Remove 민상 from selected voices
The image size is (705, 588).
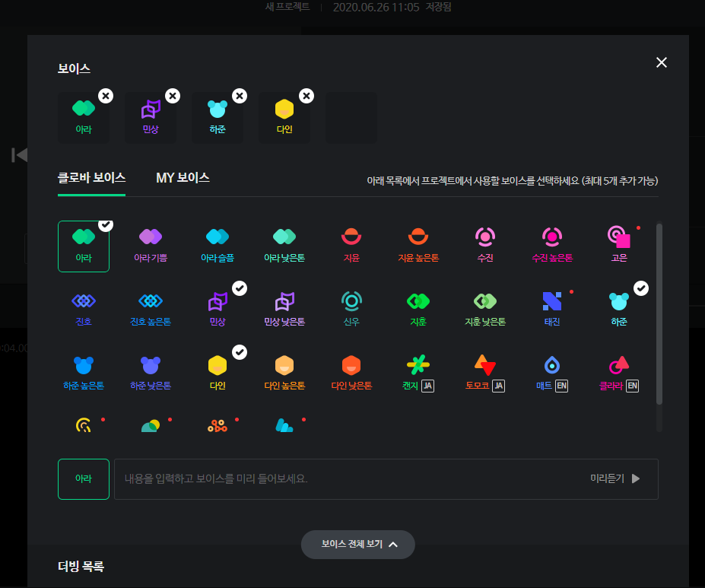pos(173,96)
